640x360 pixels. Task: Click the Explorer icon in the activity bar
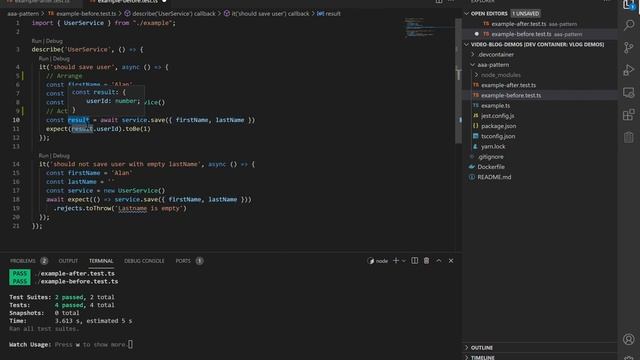click(x=629, y=4)
